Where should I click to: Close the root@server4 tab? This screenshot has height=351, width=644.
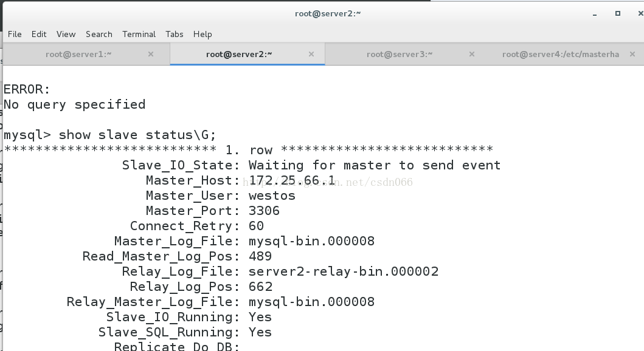click(632, 54)
